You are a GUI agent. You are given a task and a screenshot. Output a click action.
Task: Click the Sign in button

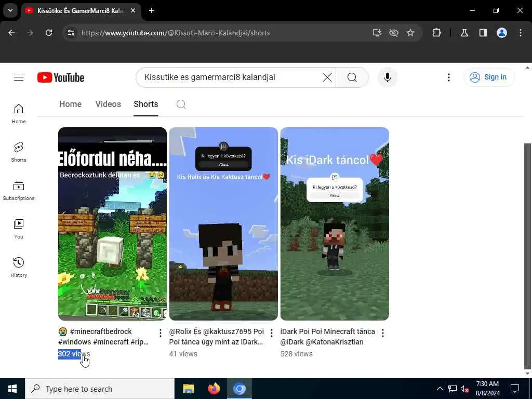tap(488, 77)
